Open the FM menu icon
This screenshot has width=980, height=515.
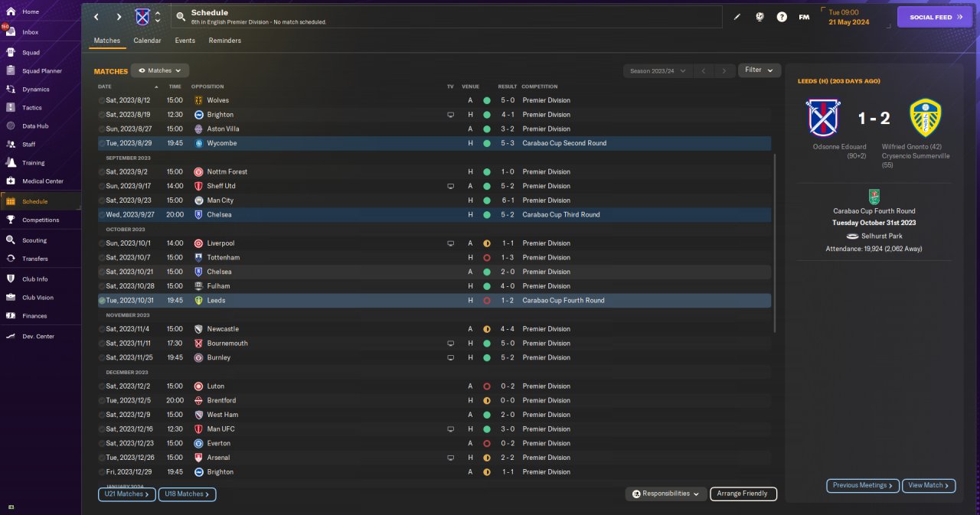pos(804,17)
